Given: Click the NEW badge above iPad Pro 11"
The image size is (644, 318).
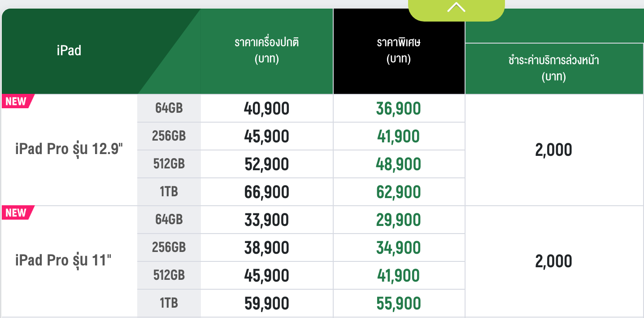Looking at the screenshot, I should (16, 212).
